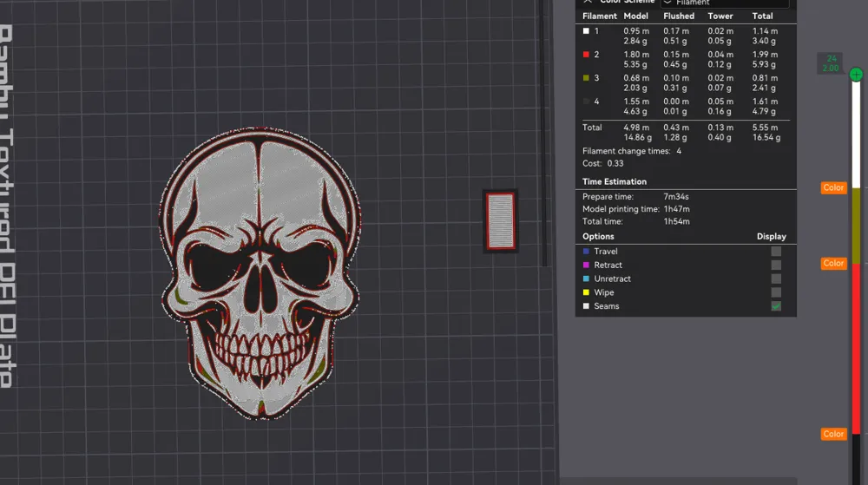
Task: Click the total model length '4.98 m'
Action: tap(636, 128)
